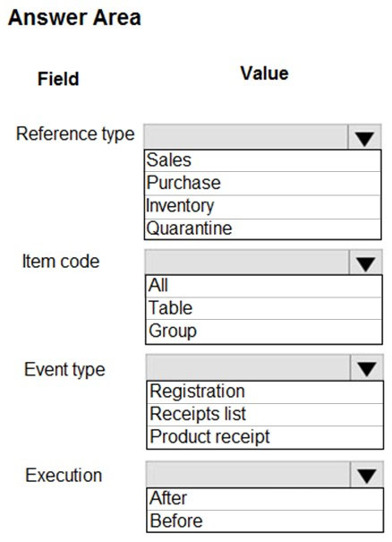
Task: Select After for Execution
Action: click(x=265, y=499)
